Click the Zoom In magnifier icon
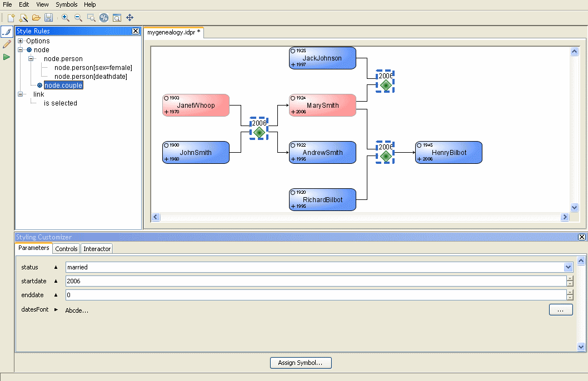This screenshot has width=588, height=381. click(66, 18)
